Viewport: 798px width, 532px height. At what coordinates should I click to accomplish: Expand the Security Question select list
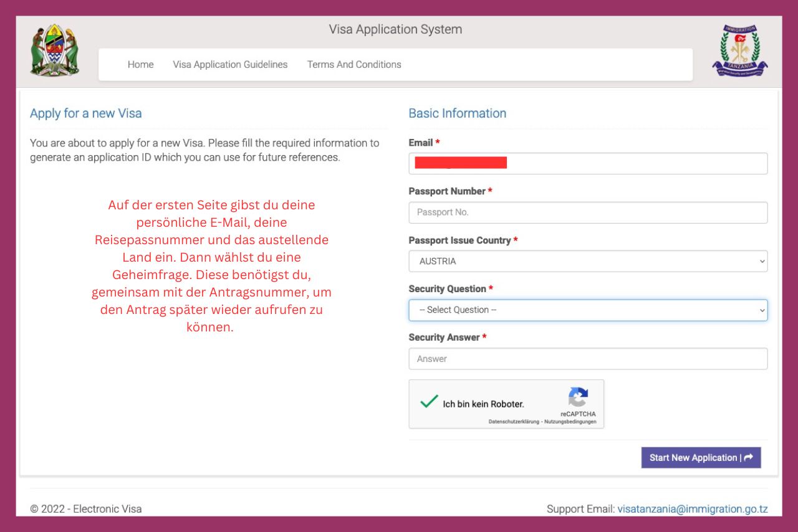click(587, 310)
